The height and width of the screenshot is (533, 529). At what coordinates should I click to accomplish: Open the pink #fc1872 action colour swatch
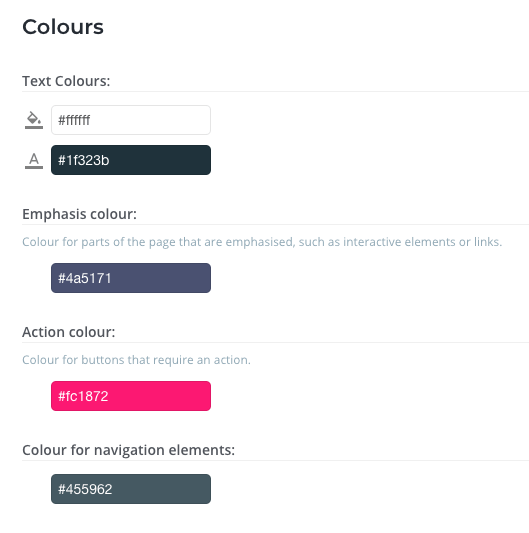pos(131,396)
